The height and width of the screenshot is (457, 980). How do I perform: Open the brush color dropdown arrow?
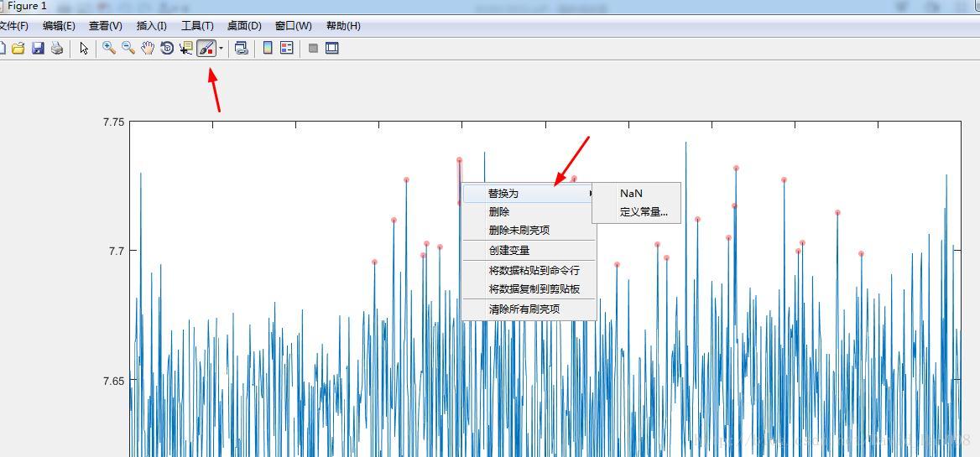(x=221, y=48)
